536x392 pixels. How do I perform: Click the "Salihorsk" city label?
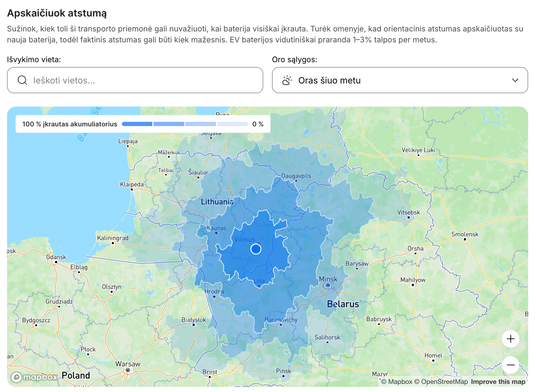(327, 337)
